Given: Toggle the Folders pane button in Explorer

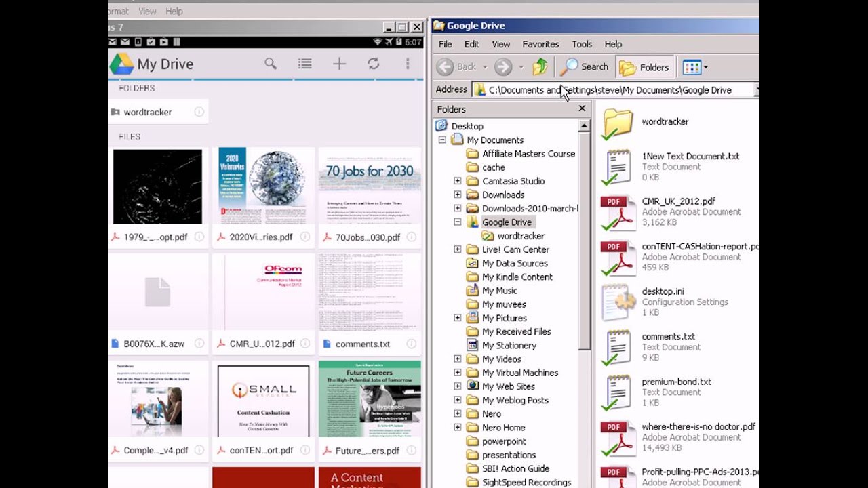Looking at the screenshot, I should pyautogui.click(x=645, y=67).
